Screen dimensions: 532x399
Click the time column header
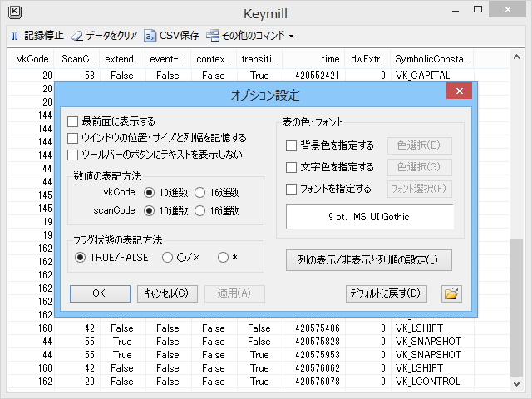pyautogui.click(x=313, y=59)
